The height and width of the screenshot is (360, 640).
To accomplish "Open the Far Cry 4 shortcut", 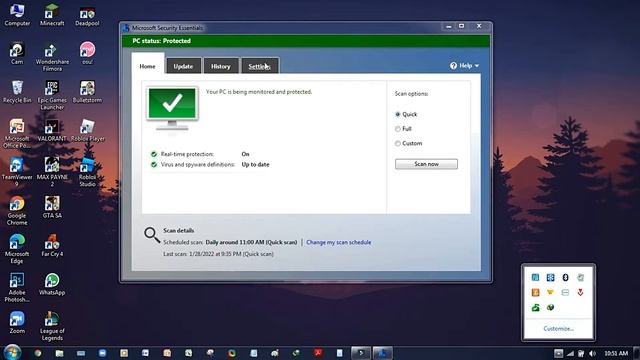I will point(52,246).
